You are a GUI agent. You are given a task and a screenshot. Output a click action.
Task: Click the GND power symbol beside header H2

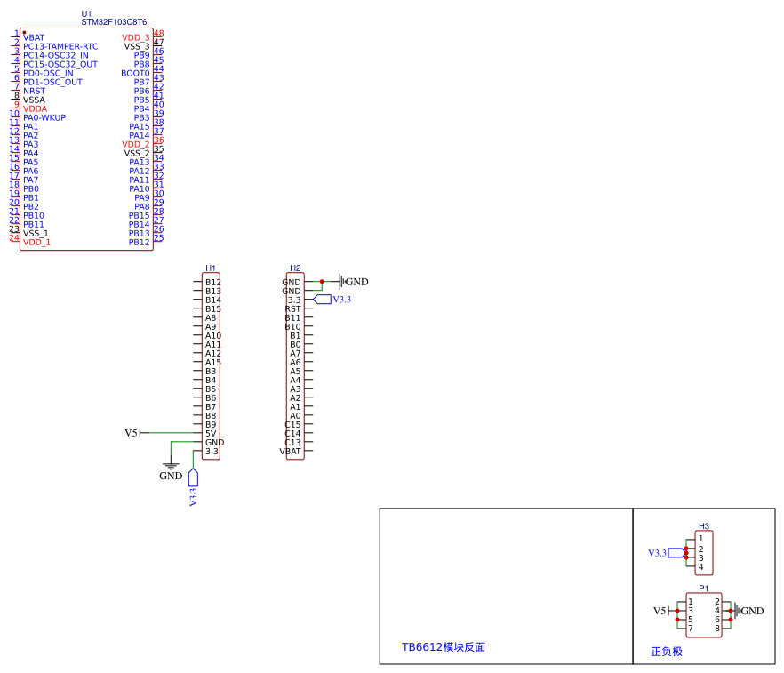[x=354, y=282]
